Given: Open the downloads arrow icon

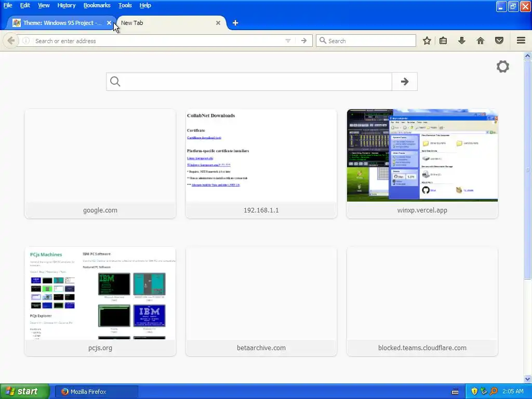Looking at the screenshot, I should (x=462, y=41).
